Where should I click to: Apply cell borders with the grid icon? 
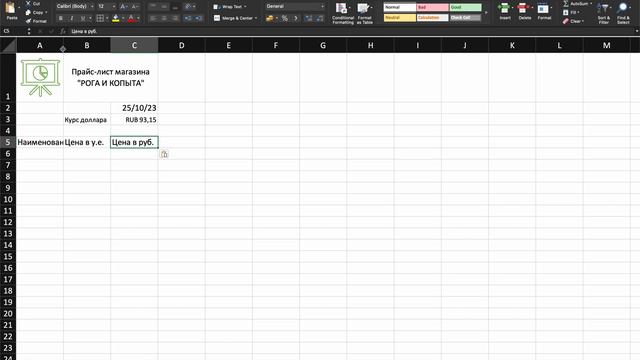100,18
